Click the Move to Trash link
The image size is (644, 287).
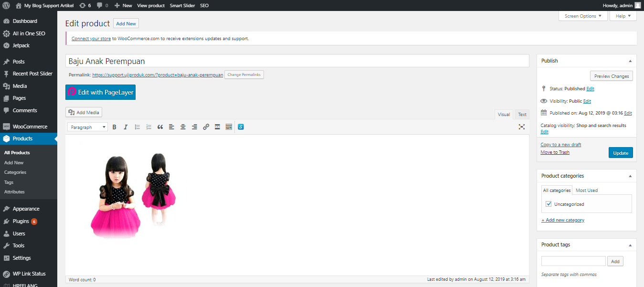click(x=555, y=152)
